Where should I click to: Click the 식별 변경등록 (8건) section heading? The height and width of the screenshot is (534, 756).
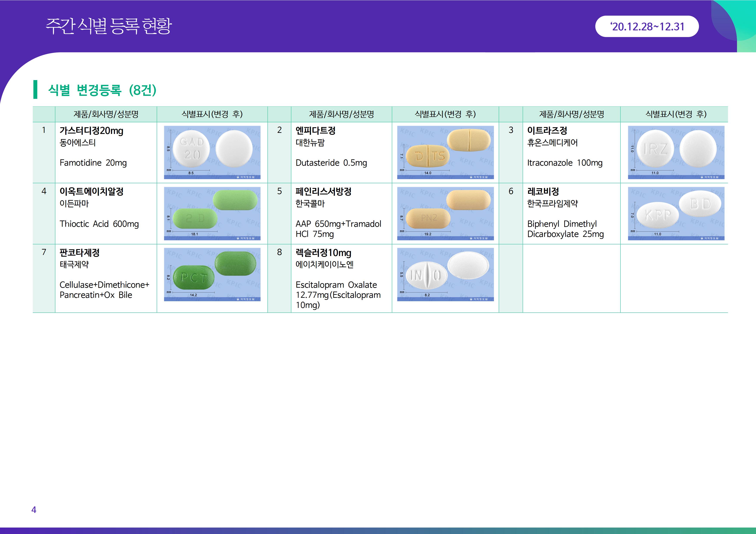click(x=102, y=90)
